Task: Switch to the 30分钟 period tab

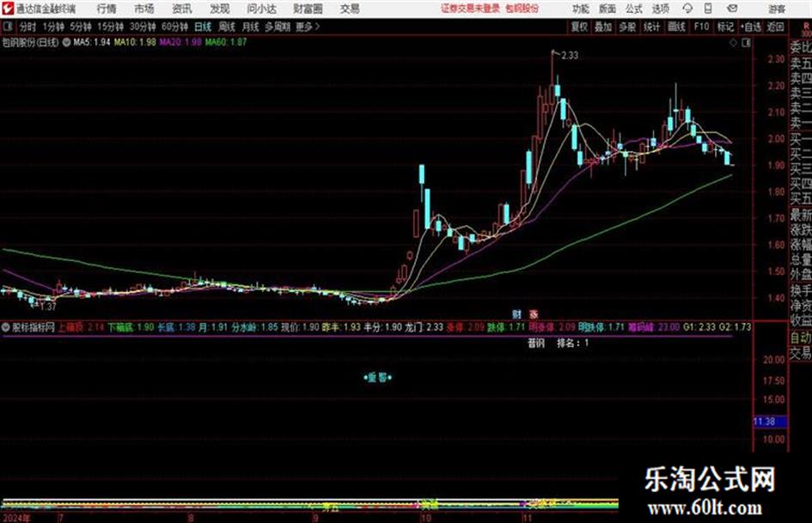Action: tap(143, 27)
